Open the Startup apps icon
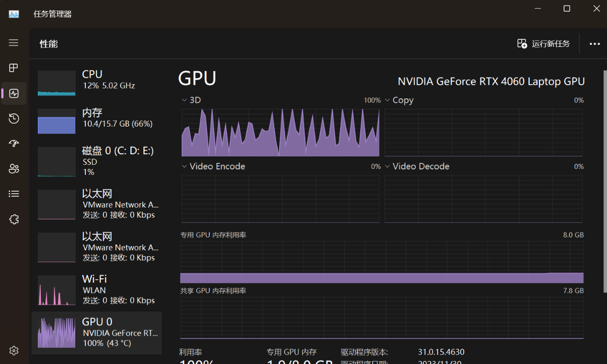 coord(14,144)
